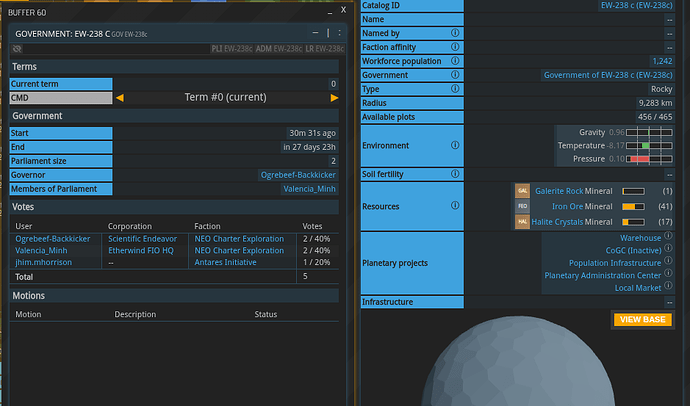
Task: Click the info icon next to Named by
Action: click(455, 33)
